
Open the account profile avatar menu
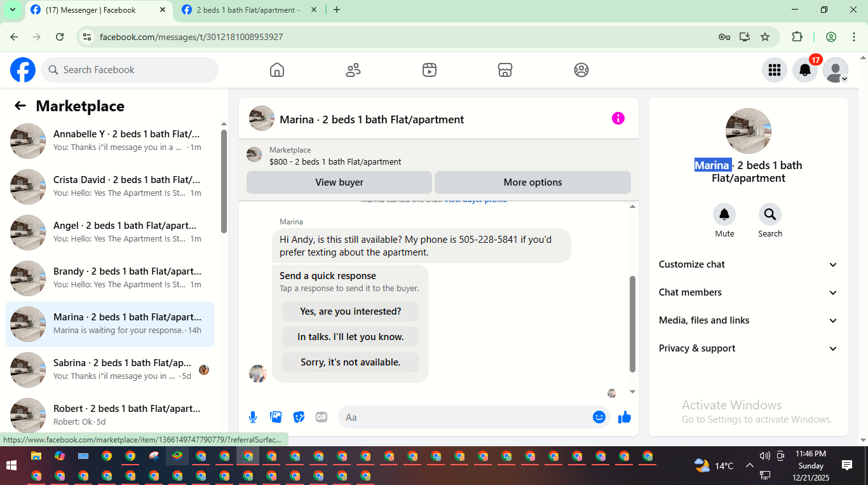pos(836,70)
